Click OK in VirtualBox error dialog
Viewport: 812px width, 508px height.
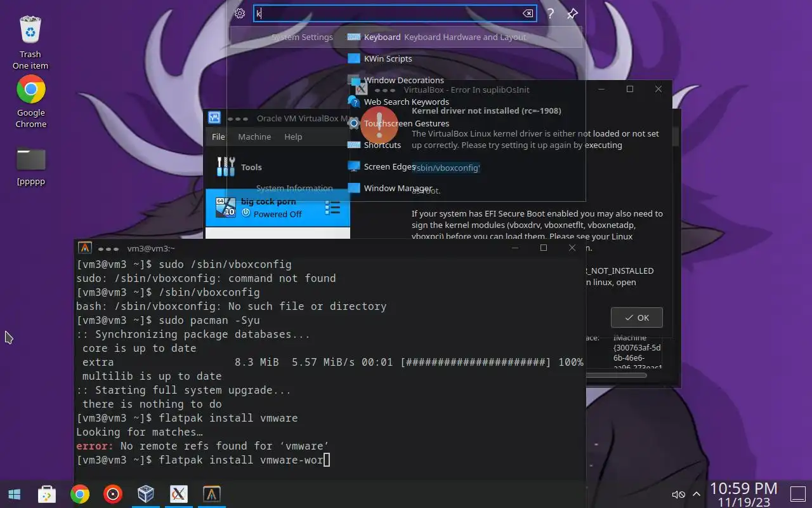[637, 317]
